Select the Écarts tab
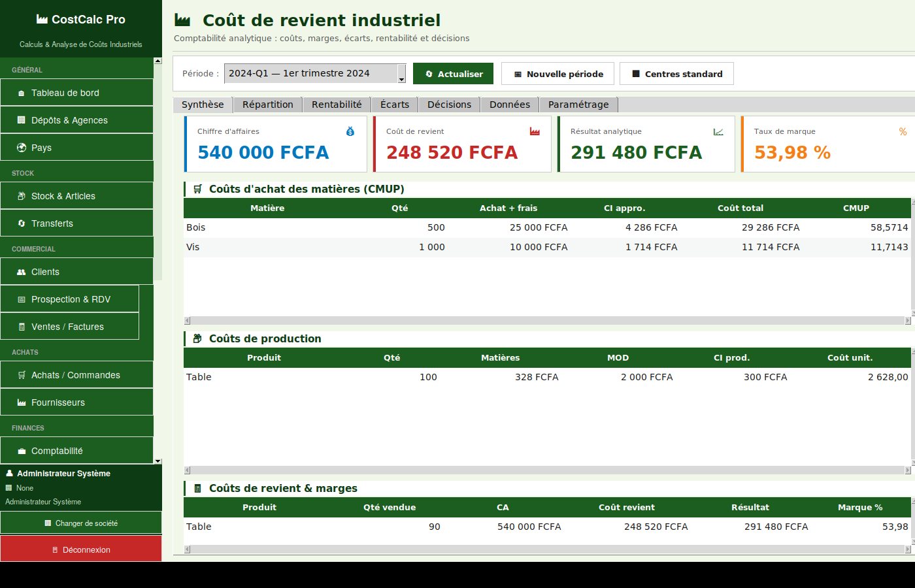 point(395,105)
